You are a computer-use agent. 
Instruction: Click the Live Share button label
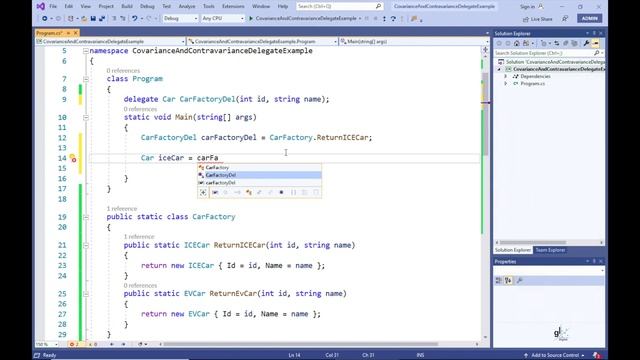(541, 19)
